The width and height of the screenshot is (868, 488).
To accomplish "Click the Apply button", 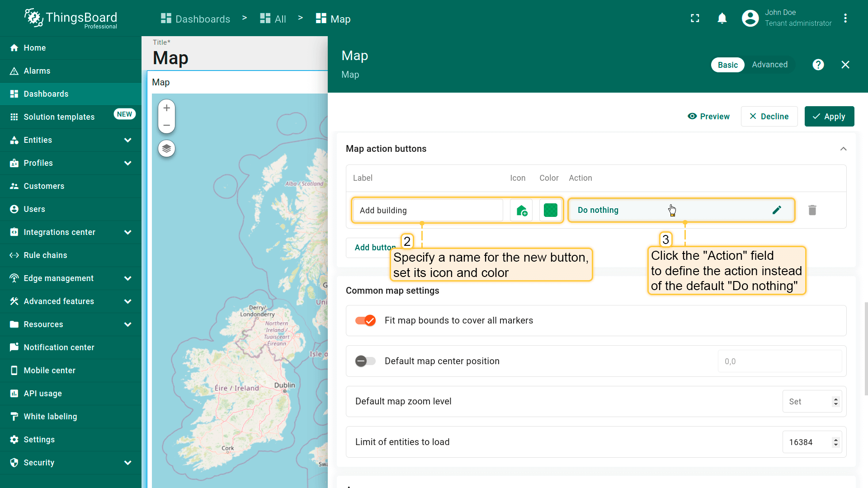I will [829, 117].
